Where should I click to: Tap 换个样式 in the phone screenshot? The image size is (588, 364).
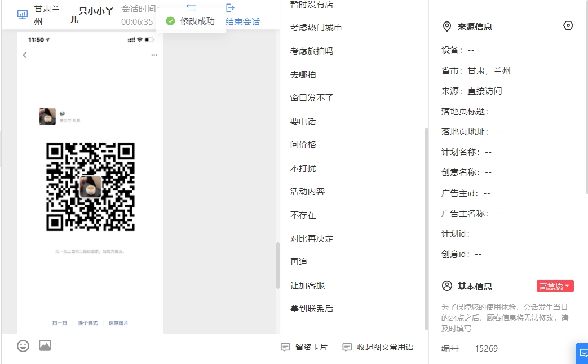[x=88, y=323]
